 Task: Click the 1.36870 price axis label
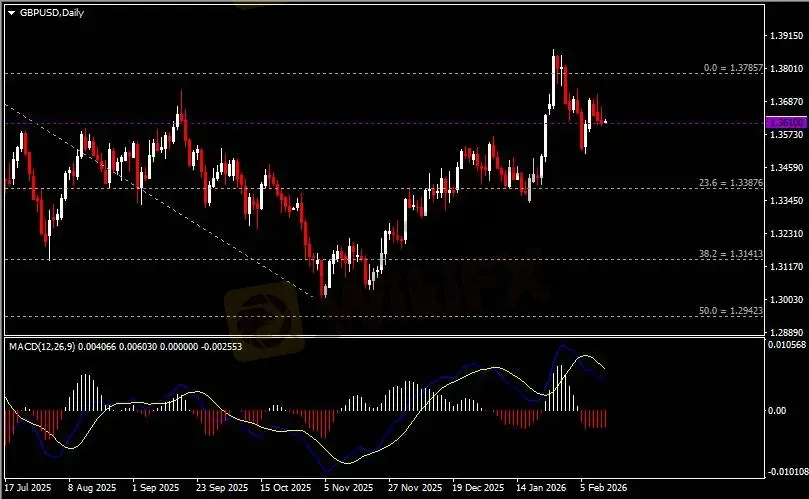click(786, 102)
